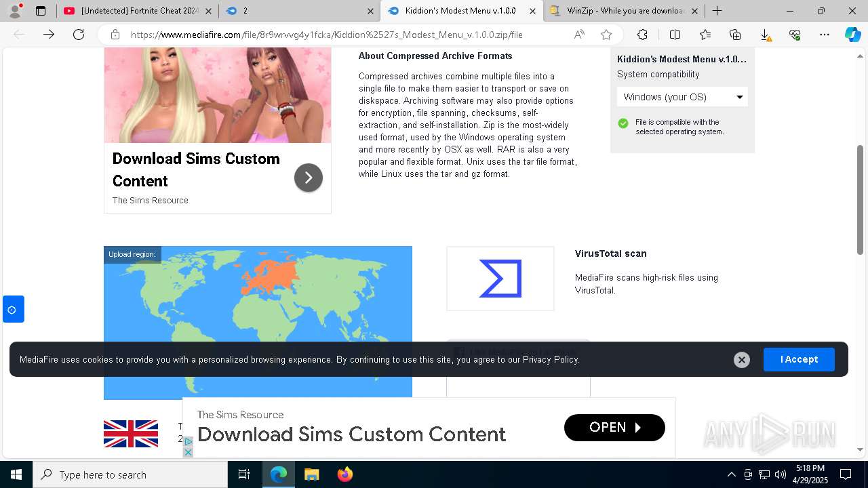This screenshot has height=488, width=868.
Task: Open the Favorites list
Action: [x=705, y=35]
